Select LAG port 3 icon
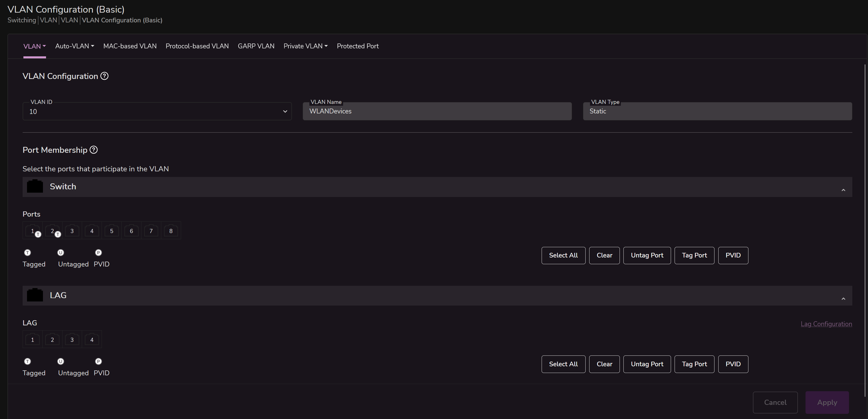Viewport: 868px width, 419px height. pos(72,340)
